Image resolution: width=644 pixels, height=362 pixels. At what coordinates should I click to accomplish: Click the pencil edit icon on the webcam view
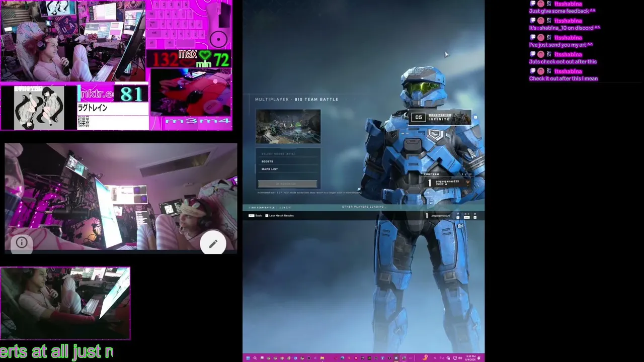(213, 244)
